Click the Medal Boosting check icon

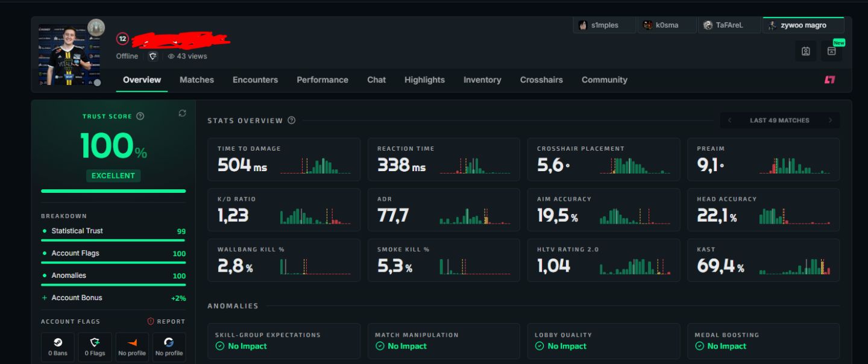click(x=699, y=346)
